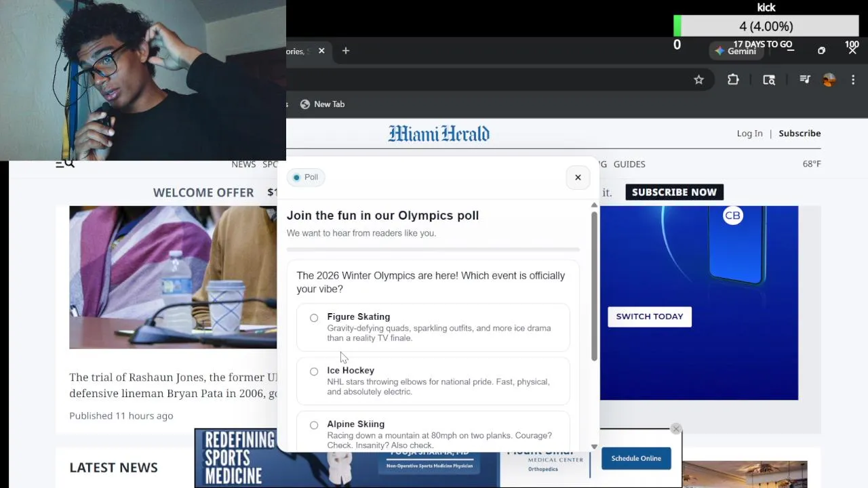
Task: Open the Rashaun Jones trial article text
Action: click(174, 386)
